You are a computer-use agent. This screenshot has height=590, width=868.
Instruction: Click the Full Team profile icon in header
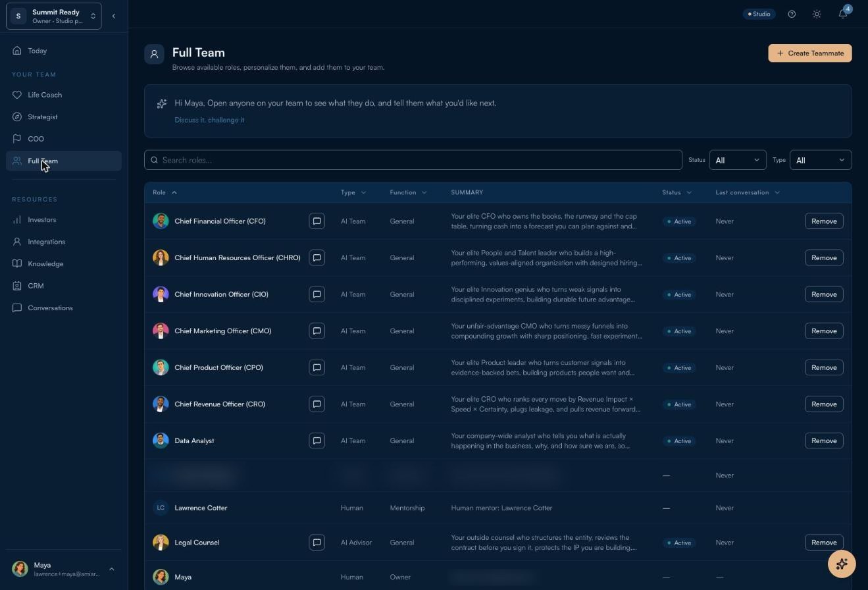click(154, 54)
